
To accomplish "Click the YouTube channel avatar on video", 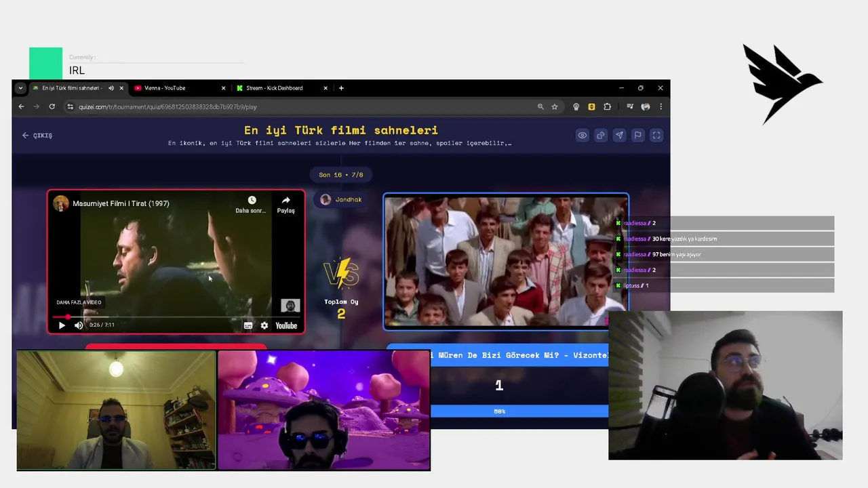I will 61,203.
